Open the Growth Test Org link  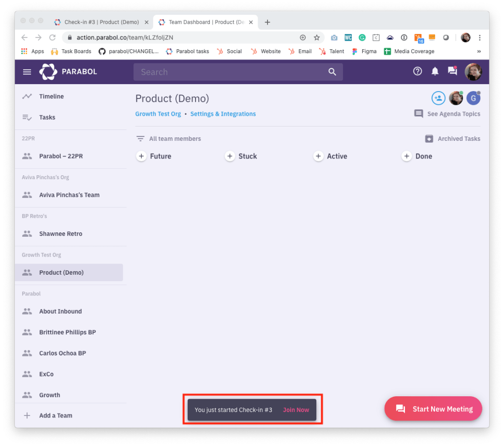pyautogui.click(x=158, y=114)
